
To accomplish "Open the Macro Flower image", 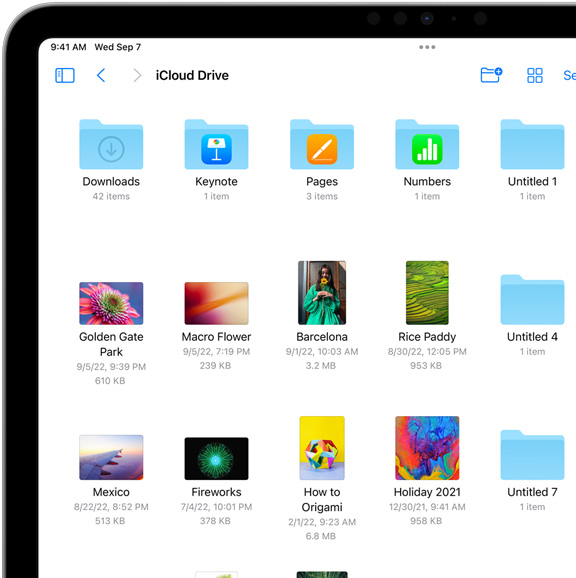I will point(216,303).
